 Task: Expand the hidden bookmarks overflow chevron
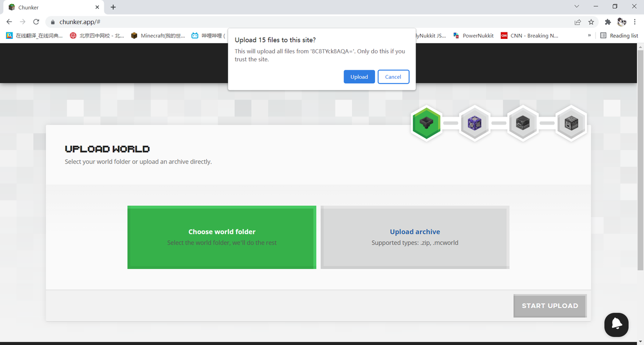589,35
